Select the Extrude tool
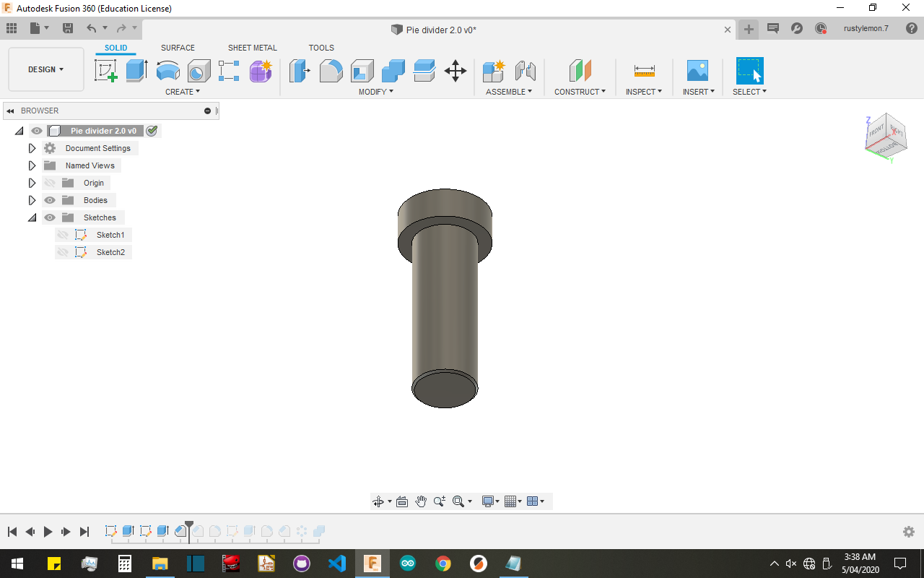 tap(136, 71)
